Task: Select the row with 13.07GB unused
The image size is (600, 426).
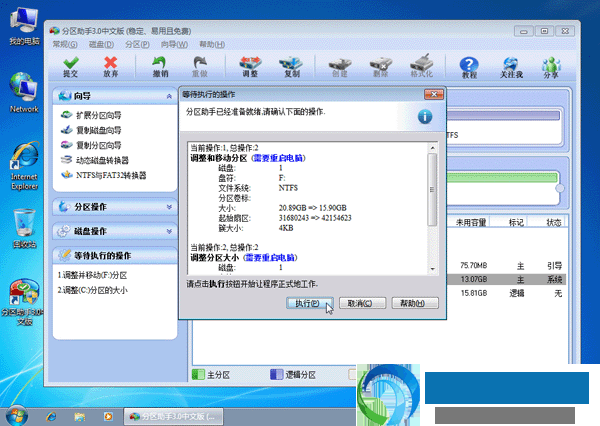Action: (507, 279)
